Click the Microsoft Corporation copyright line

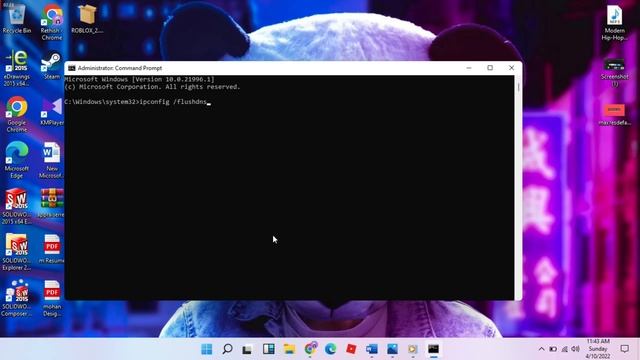(x=152, y=87)
